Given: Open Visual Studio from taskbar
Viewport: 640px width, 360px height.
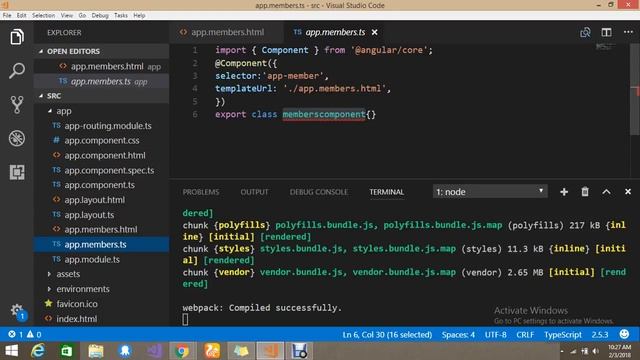Looking at the screenshot, I should (x=154, y=351).
